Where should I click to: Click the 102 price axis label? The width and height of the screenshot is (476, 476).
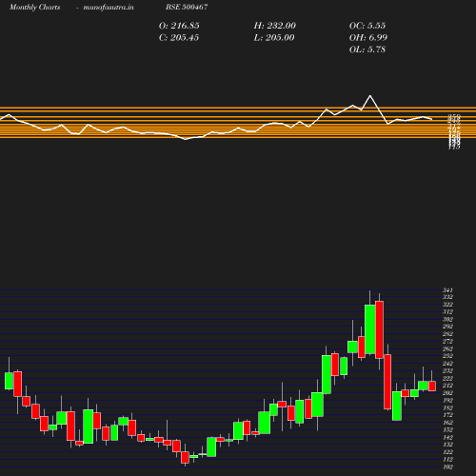447,466
